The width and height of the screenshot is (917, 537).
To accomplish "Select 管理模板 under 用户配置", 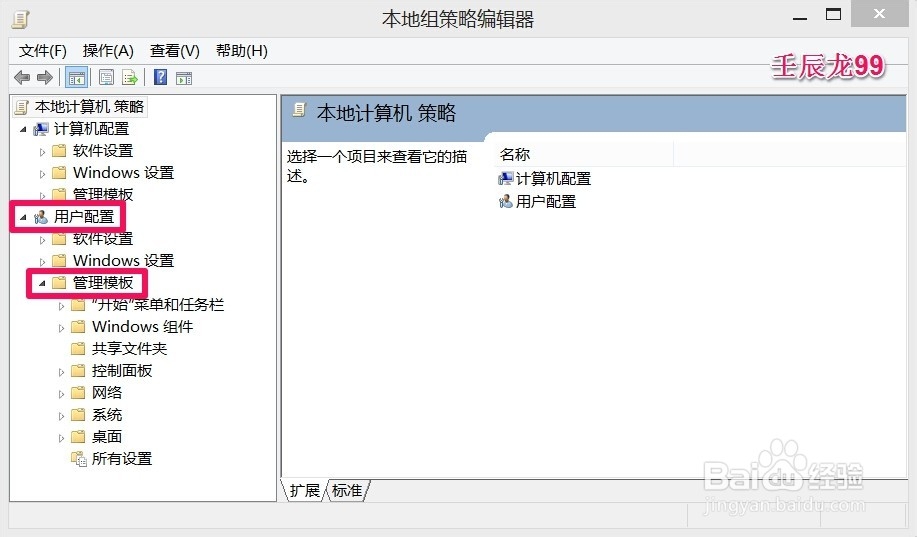I will [x=103, y=283].
